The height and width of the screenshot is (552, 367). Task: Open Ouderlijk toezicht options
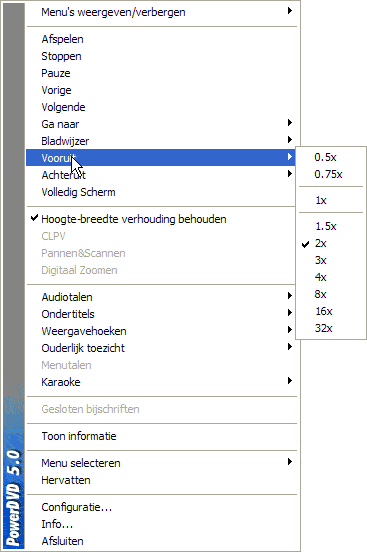(x=162, y=348)
